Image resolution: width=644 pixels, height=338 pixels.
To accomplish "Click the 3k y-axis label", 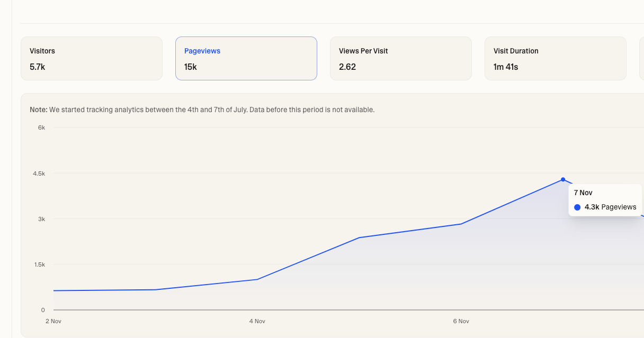I will pyautogui.click(x=41, y=219).
